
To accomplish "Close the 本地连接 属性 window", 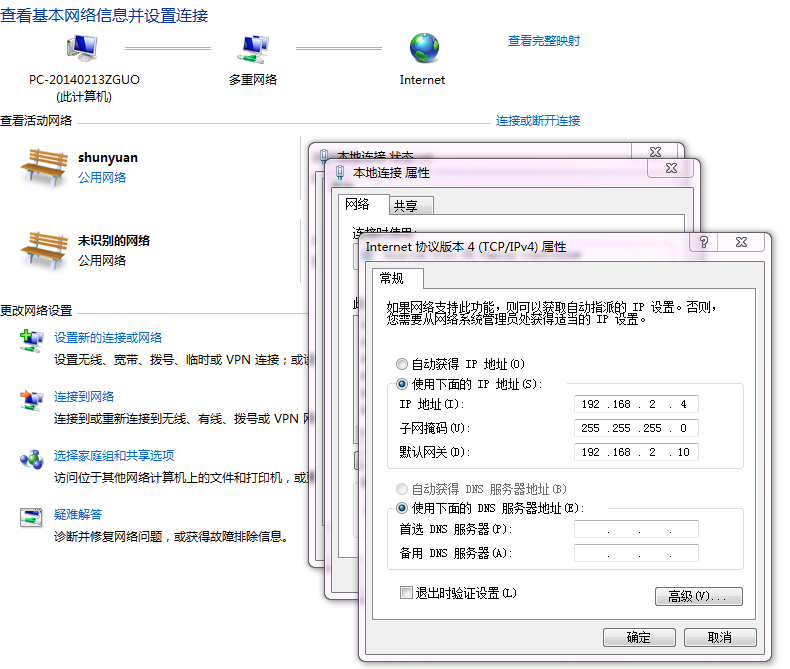I will pyautogui.click(x=671, y=168).
